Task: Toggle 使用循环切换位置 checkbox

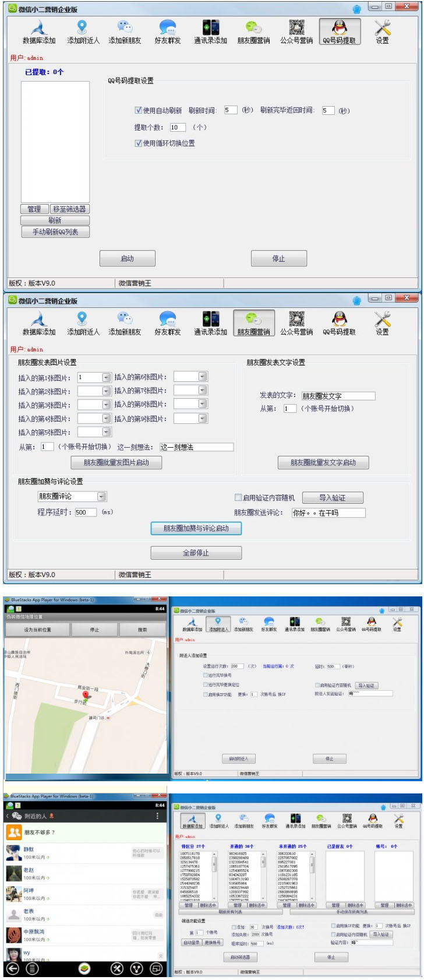Action: click(x=139, y=143)
